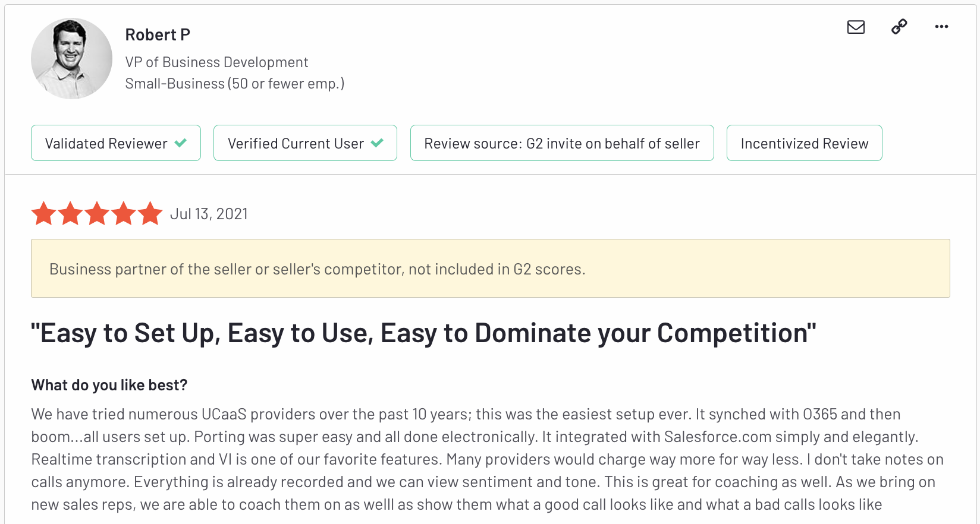
Task: Select the Incentivized Review badge
Action: (805, 143)
